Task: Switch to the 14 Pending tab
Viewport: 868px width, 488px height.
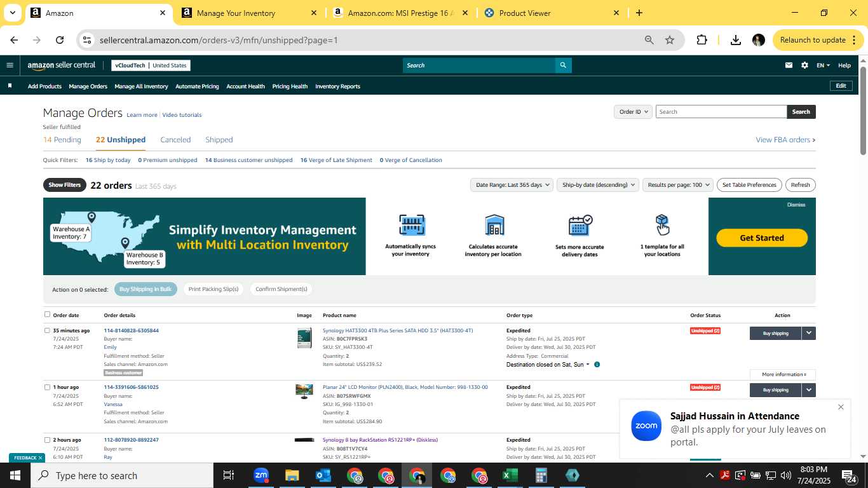Action: point(62,140)
